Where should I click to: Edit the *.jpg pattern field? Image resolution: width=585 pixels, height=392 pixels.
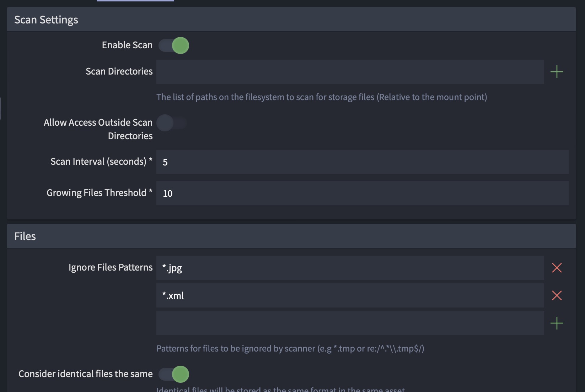350,268
